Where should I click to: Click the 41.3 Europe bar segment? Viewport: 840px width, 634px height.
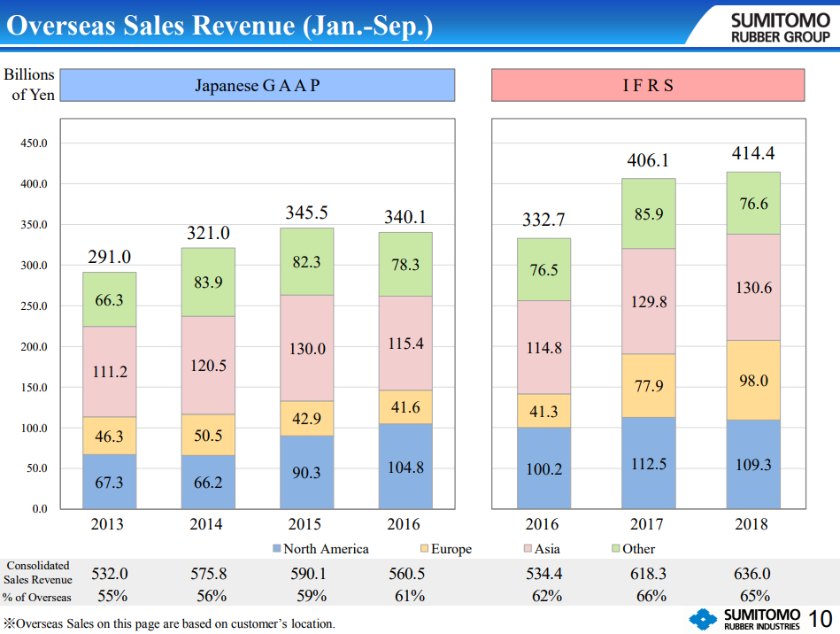pyautogui.click(x=543, y=411)
